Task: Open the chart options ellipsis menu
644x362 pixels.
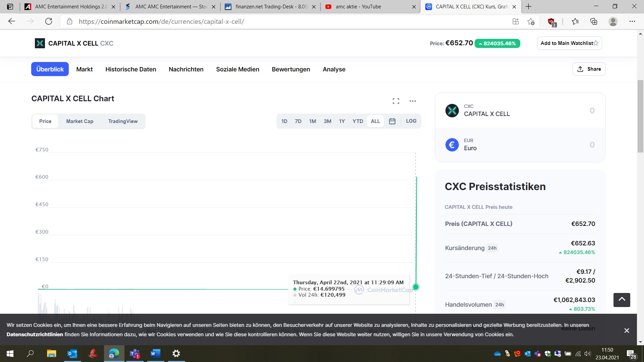Action: (x=413, y=101)
